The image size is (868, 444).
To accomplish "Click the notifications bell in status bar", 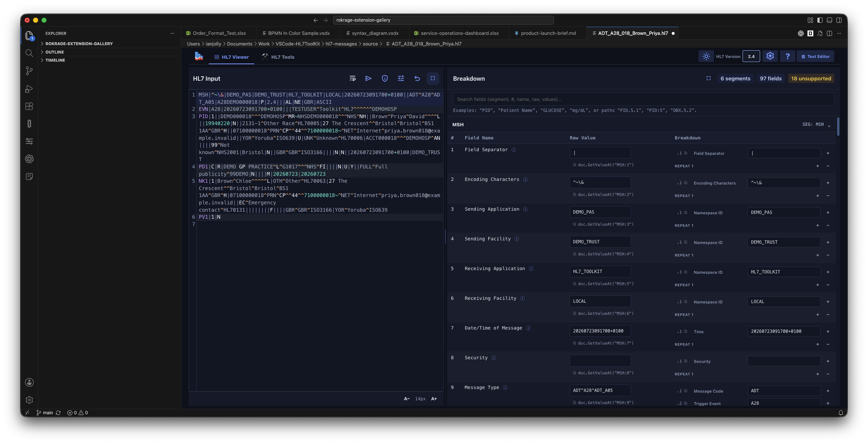I will (840, 413).
